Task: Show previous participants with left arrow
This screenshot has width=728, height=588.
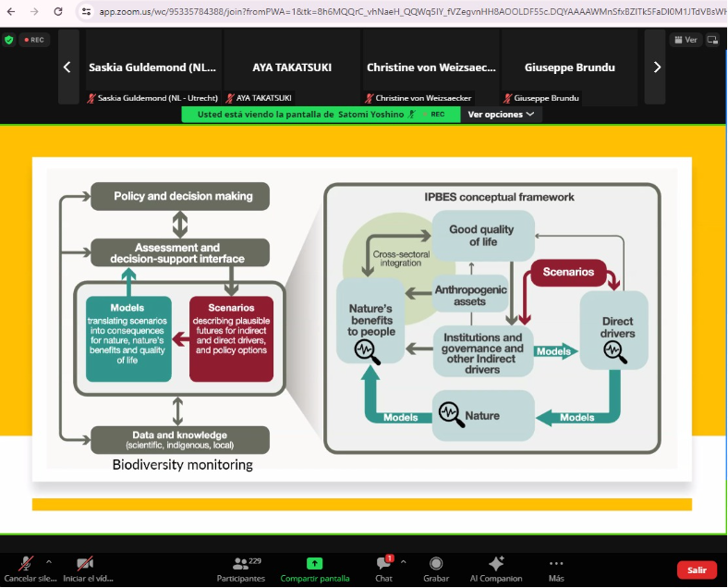Action: pos(67,67)
